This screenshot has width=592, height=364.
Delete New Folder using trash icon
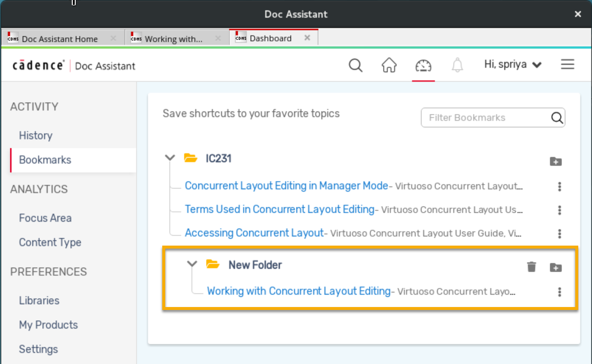click(532, 267)
